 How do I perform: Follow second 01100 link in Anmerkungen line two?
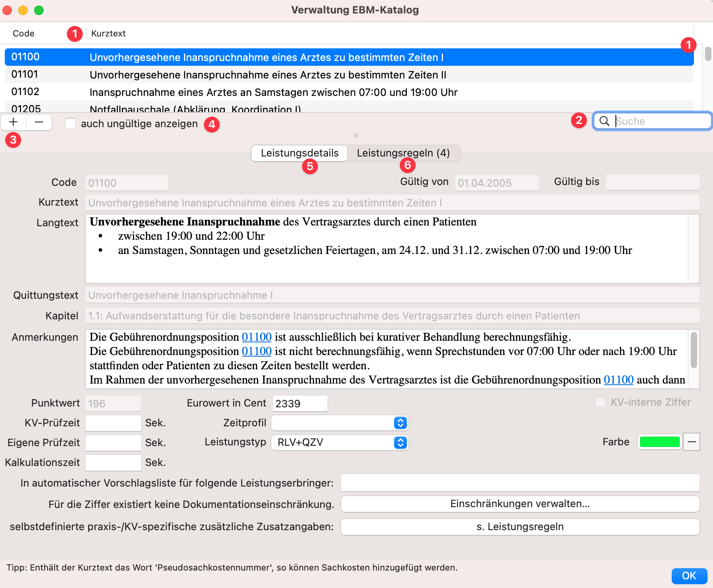tap(257, 351)
